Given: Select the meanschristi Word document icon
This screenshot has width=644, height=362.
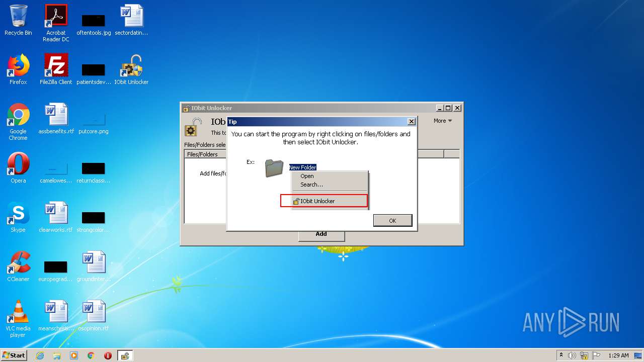Looking at the screenshot, I should click(x=56, y=316).
